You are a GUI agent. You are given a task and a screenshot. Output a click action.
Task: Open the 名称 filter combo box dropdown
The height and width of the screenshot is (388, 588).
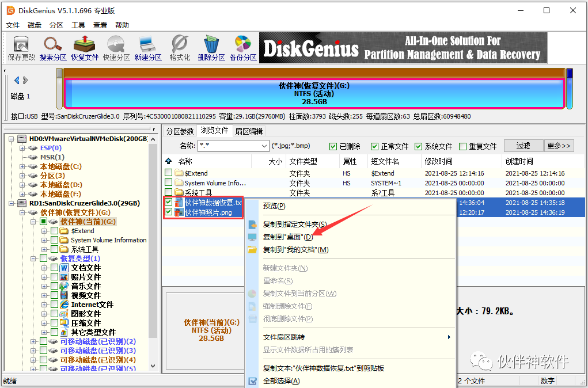tap(264, 146)
